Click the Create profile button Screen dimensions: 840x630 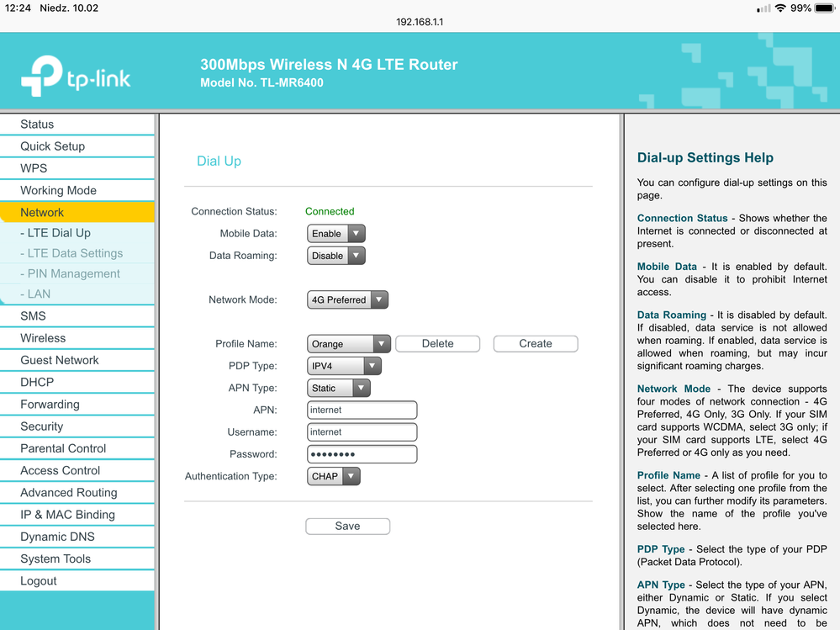click(x=536, y=343)
